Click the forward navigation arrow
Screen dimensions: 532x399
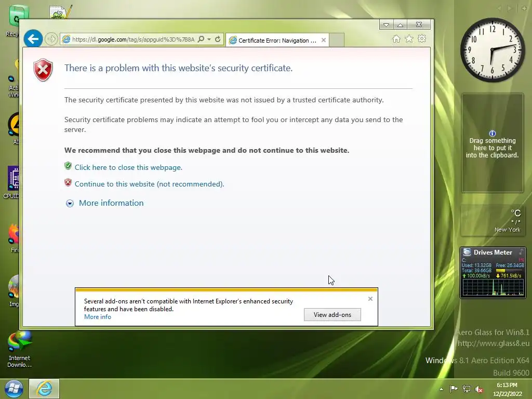pyautogui.click(x=51, y=39)
